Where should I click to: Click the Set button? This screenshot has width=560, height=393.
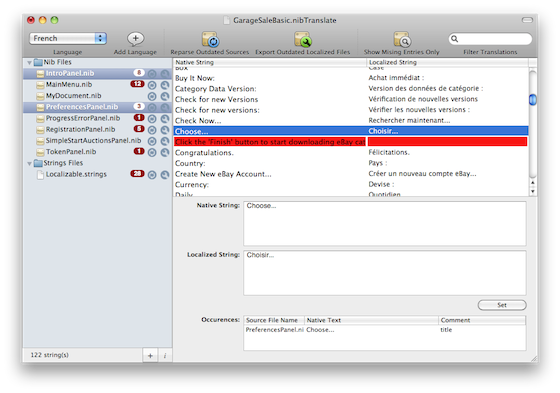pyautogui.click(x=502, y=305)
